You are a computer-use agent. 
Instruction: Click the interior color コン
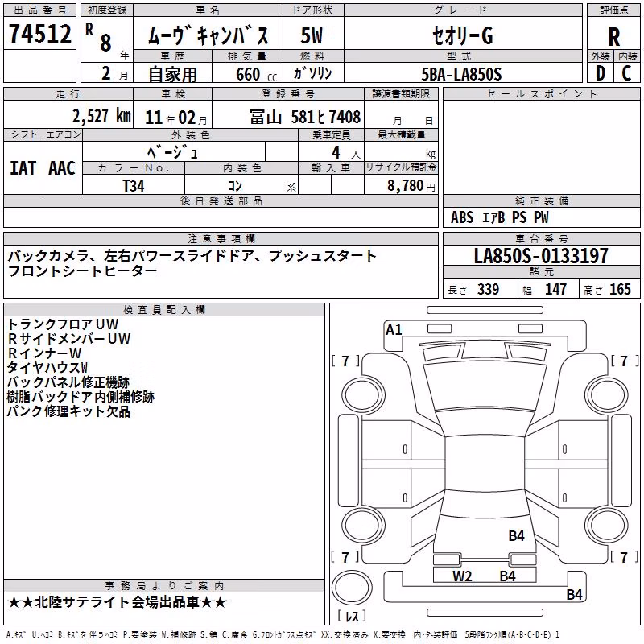[235, 186]
